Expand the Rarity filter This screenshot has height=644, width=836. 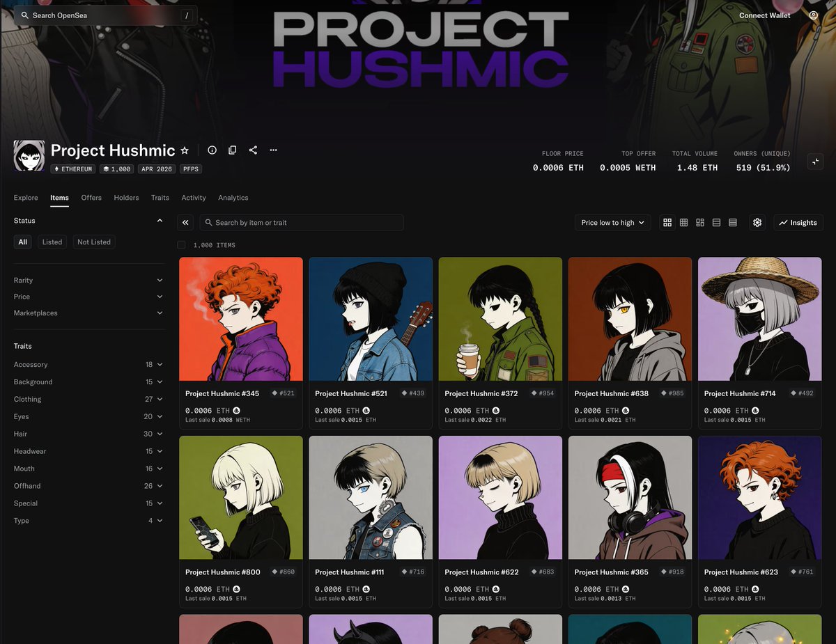click(89, 281)
